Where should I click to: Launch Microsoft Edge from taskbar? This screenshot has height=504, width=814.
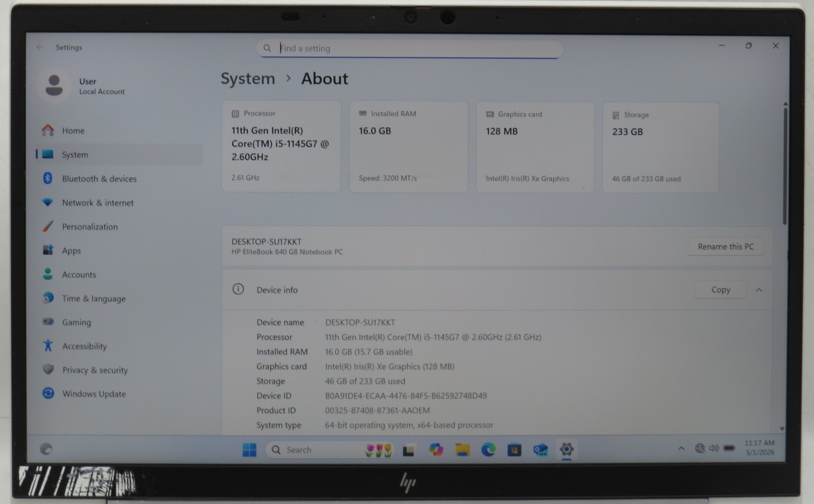[488, 450]
